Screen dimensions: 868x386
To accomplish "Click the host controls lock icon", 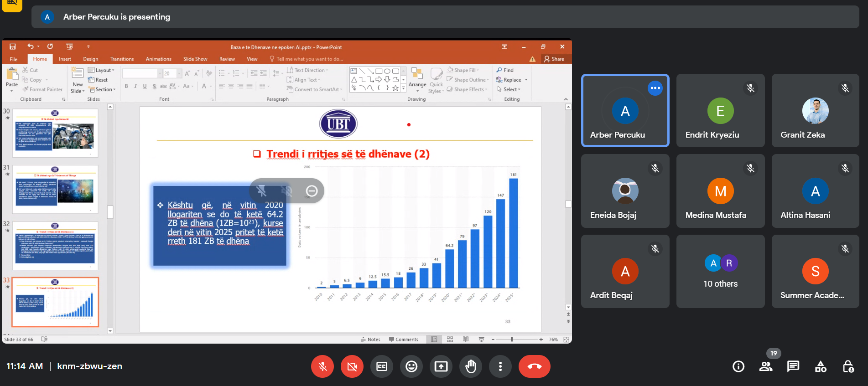I will pos(848,366).
